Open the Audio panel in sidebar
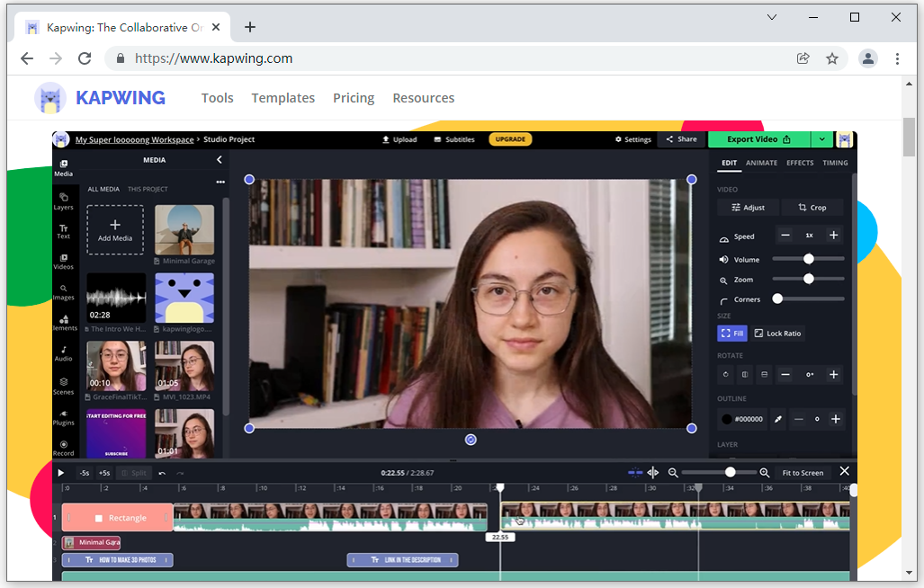924x588 pixels. [63, 353]
